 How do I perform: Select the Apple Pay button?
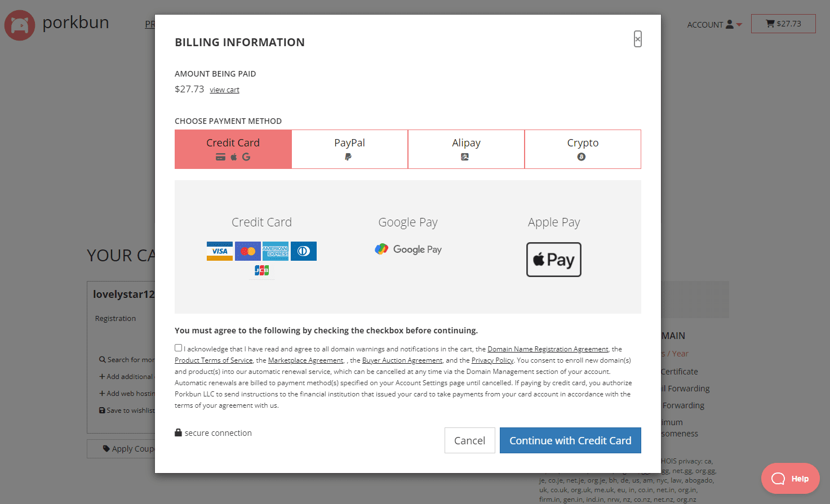pos(554,260)
